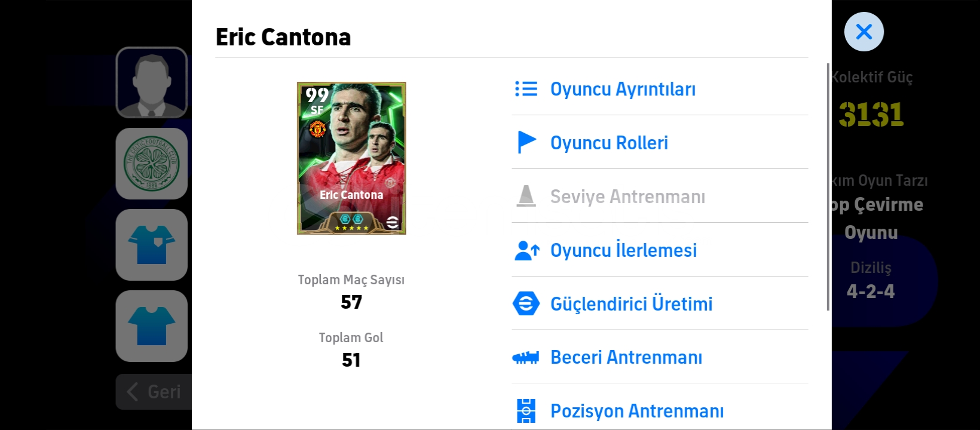
Task: Open Oyuncu Rolleri menu entry
Action: (x=660, y=142)
